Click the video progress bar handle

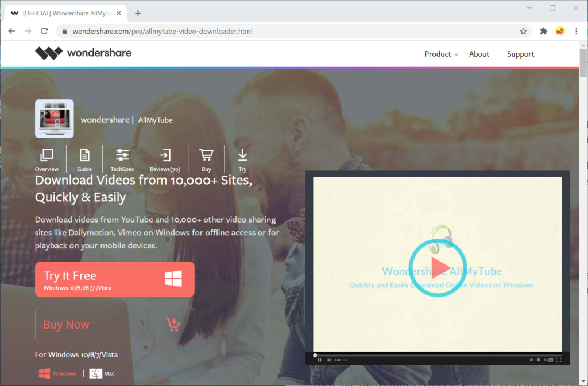click(315, 355)
